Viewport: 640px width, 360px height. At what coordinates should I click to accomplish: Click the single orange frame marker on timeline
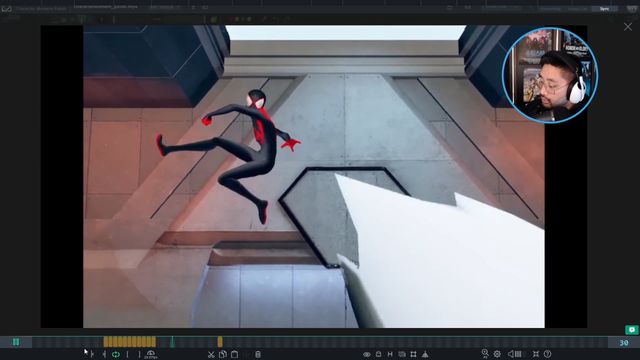[x=220, y=342]
